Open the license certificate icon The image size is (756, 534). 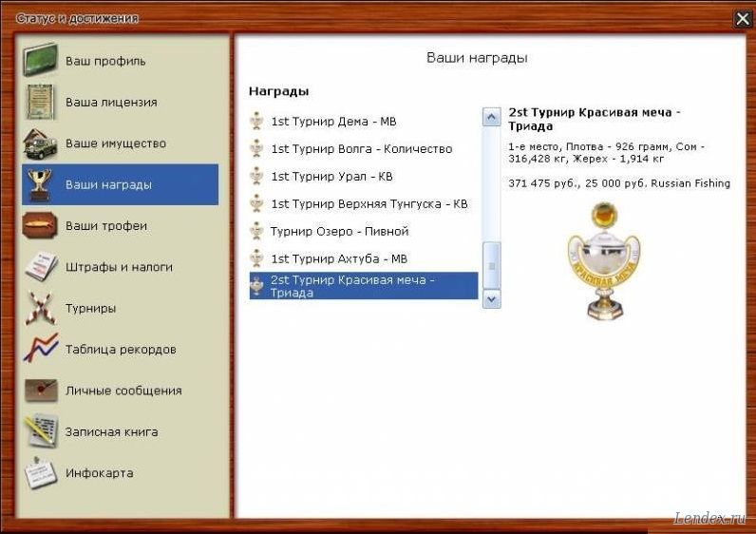click(x=40, y=102)
